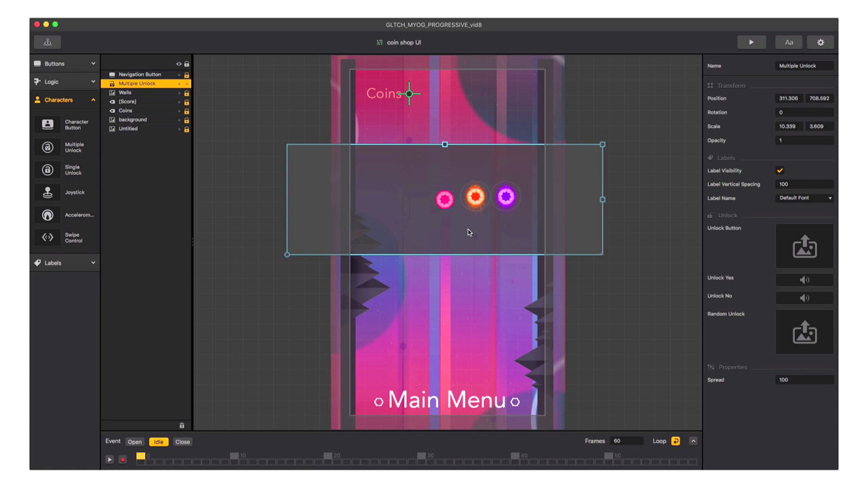Open the Default Font dropdown
Image resolution: width=868 pixels, height=488 pixels.
[804, 198]
